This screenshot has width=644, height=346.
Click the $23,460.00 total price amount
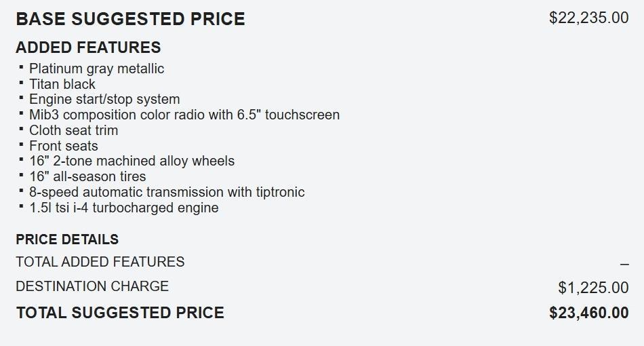click(x=588, y=313)
